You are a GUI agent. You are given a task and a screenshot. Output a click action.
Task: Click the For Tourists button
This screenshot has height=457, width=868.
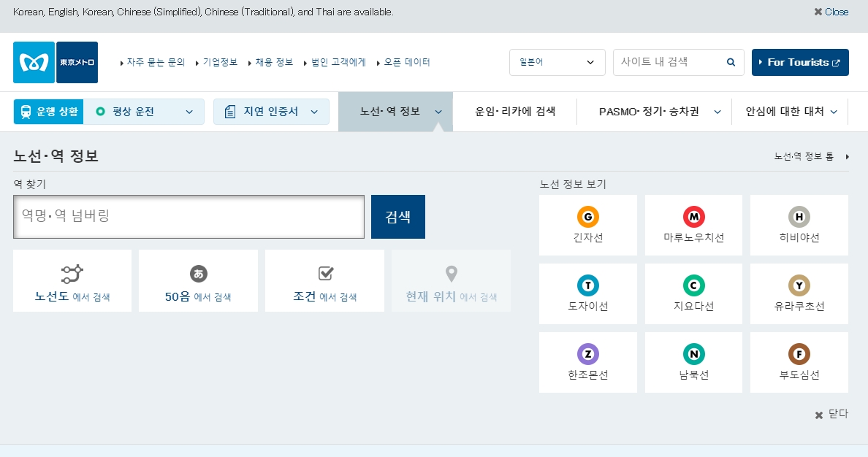(x=800, y=63)
